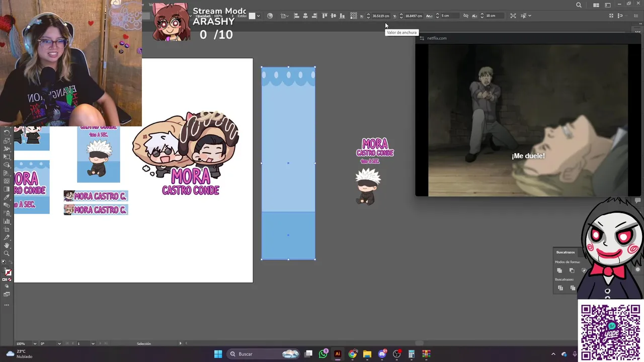Switch to the Buscatrazos panel tab
644x362 pixels.
coord(566,252)
